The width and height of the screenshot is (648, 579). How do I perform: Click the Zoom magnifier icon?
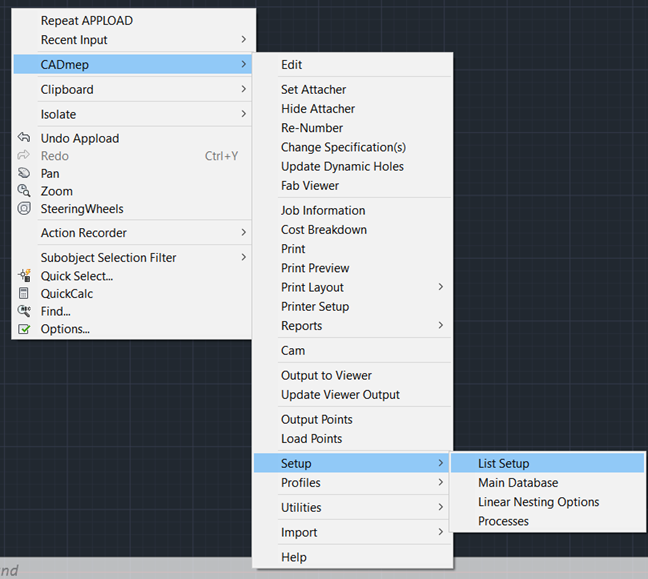tap(24, 191)
